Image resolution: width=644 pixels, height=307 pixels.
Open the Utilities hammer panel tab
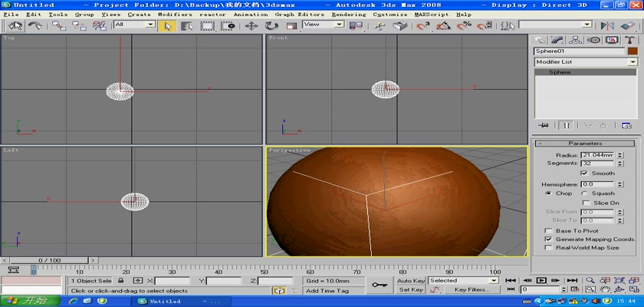pyautogui.click(x=630, y=40)
